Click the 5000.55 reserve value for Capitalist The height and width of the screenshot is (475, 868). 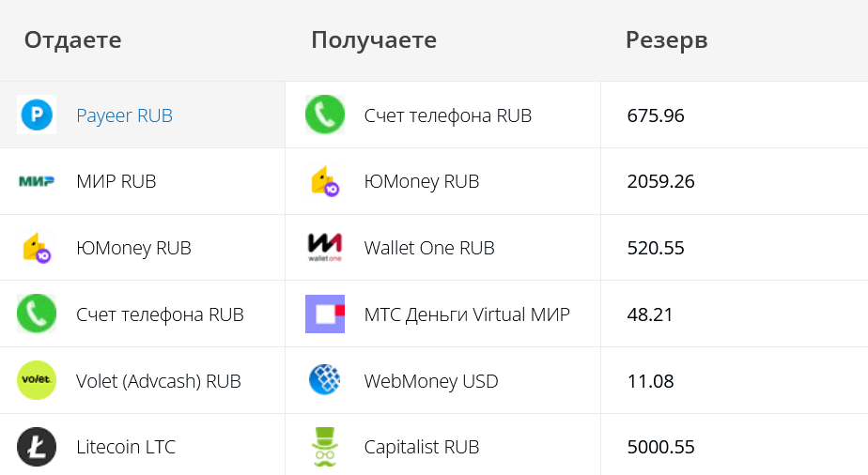(660, 447)
